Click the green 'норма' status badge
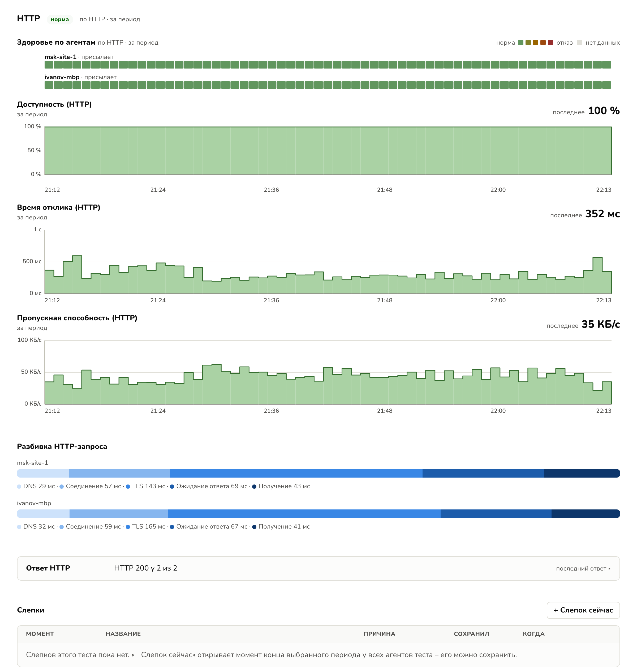The width and height of the screenshot is (637, 672). click(x=60, y=19)
